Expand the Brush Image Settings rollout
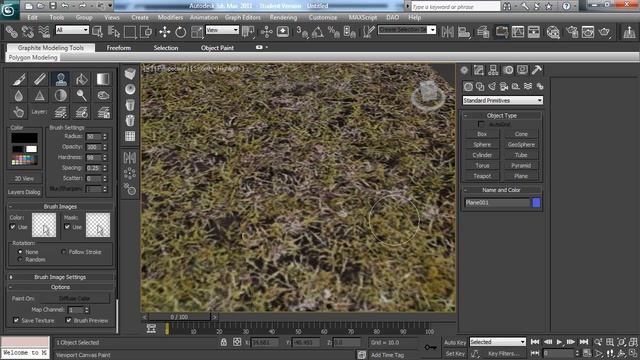The image size is (640, 360). point(60,277)
